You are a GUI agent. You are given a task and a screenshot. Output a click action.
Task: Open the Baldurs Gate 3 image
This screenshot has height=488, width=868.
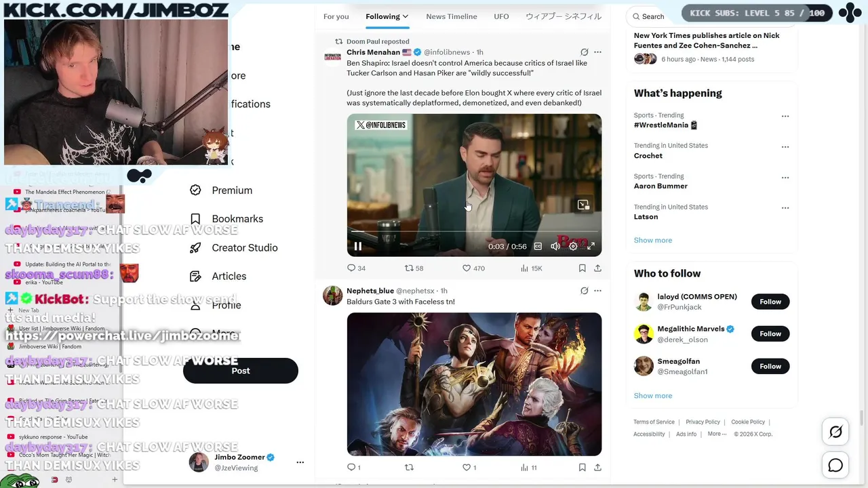(474, 384)
